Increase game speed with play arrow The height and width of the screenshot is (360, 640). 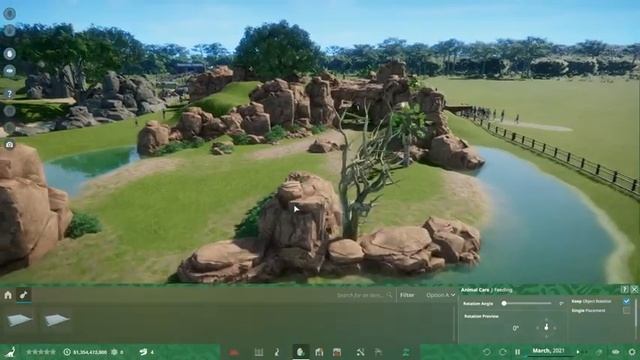pyautogui.click(x=578, y=352)
